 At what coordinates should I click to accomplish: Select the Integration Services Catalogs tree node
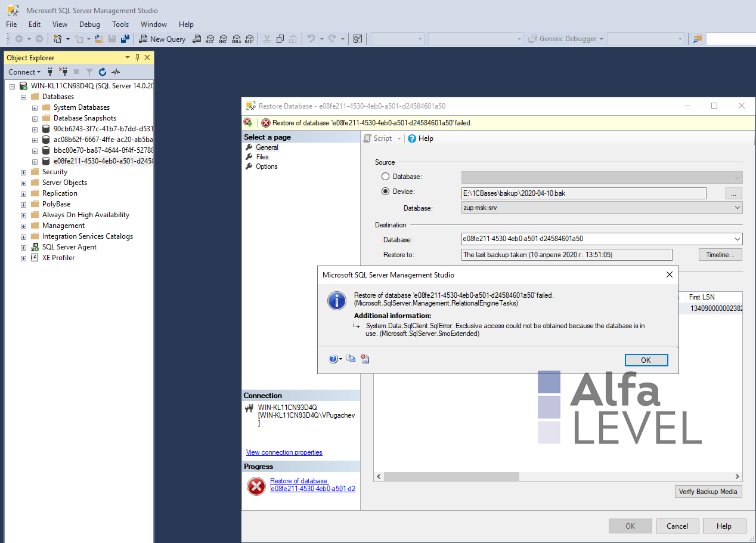click(x=88, y=236)
